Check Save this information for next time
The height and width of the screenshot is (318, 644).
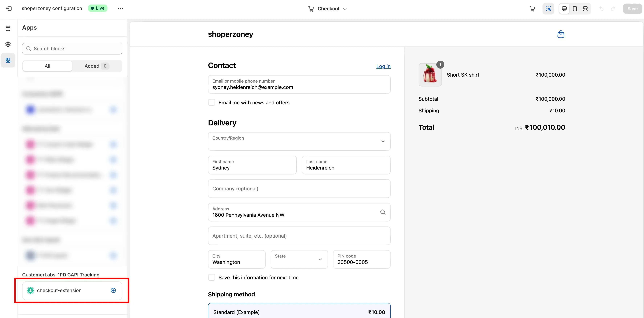211,278
